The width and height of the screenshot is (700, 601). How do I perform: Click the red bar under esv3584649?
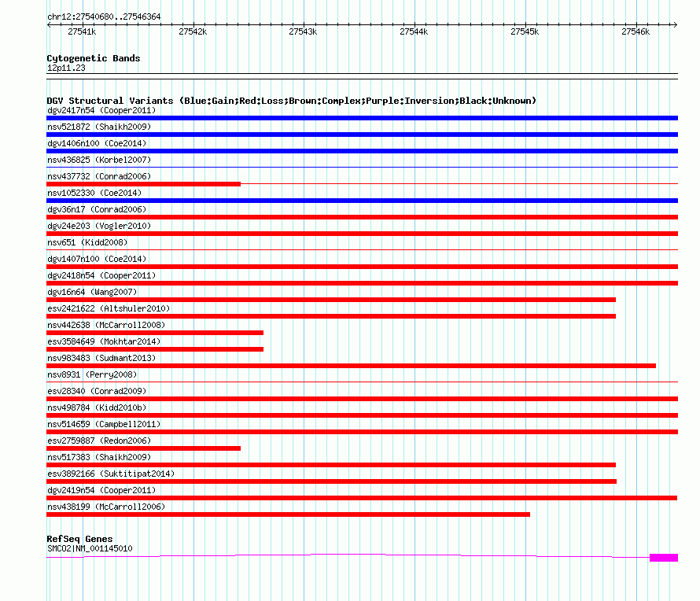click(155, 349)
